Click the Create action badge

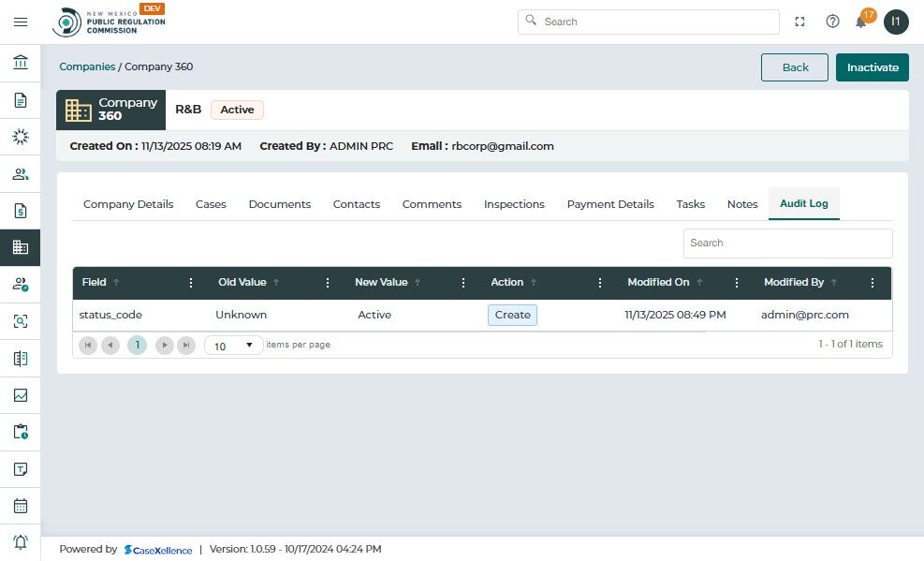pos(513,315)
